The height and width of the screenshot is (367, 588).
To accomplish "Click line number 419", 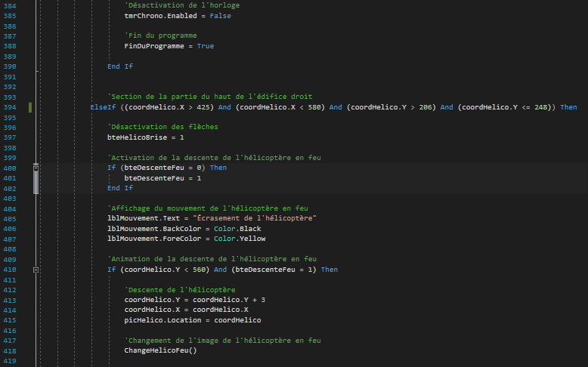I will [x=10, y=362].
